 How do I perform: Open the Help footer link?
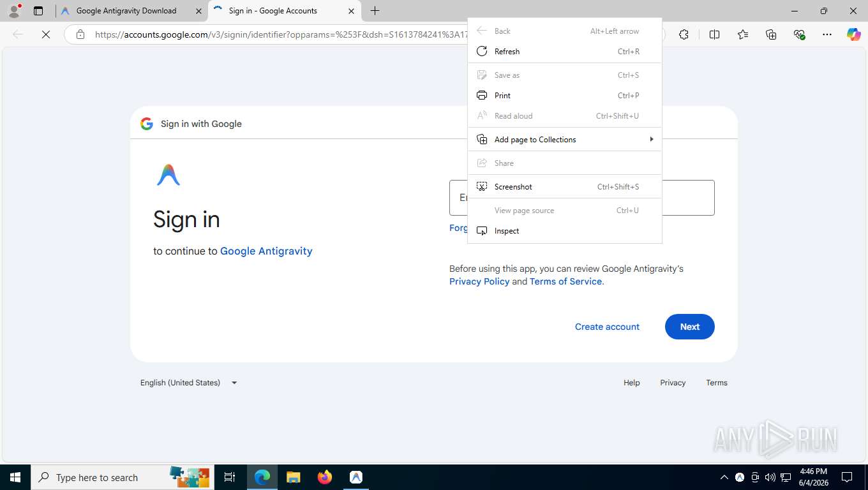[632, 383]
